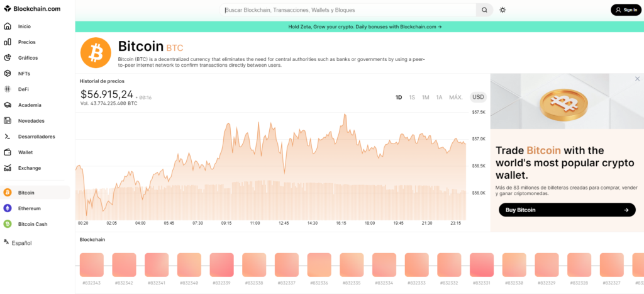Image resolution: width=644 pixels, height=294 pixels.
Task: Open block #832330 tile
Action: pyautogui.click(x=514, y=265)
